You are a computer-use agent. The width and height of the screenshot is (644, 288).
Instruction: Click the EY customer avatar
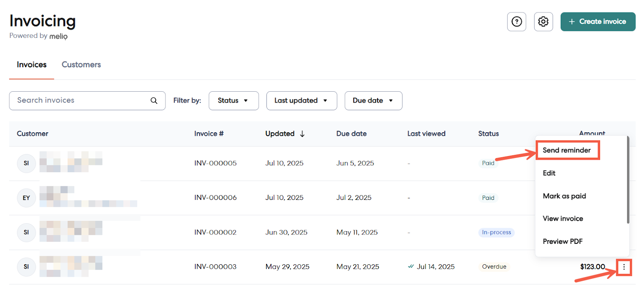[26, 198]
